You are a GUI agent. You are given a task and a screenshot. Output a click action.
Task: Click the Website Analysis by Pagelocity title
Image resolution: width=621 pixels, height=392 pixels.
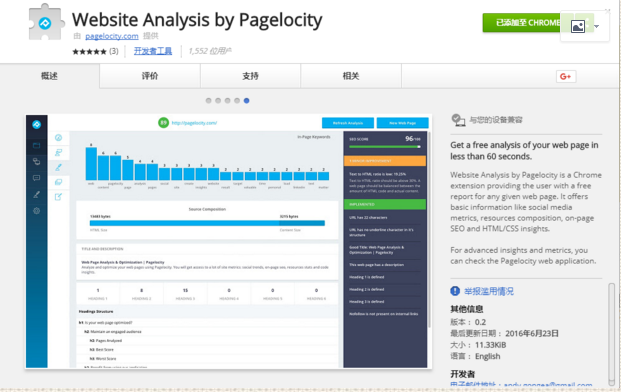(197, 20)
